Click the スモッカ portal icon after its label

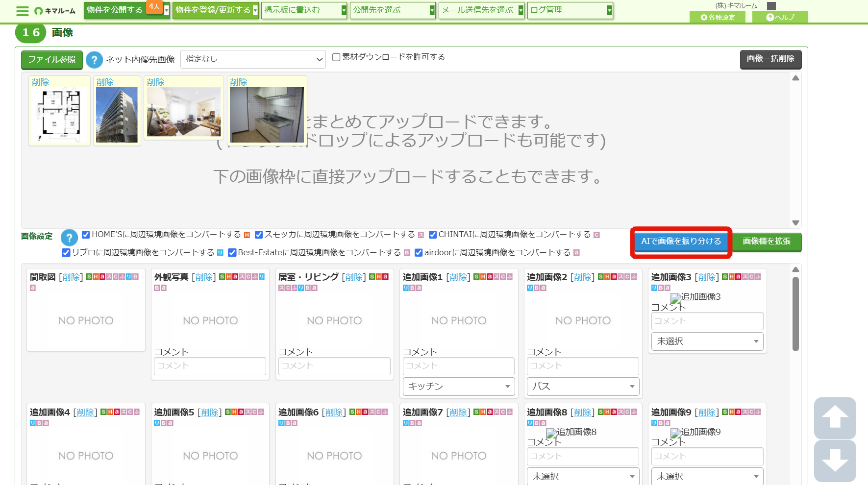(x=421, y=235)
